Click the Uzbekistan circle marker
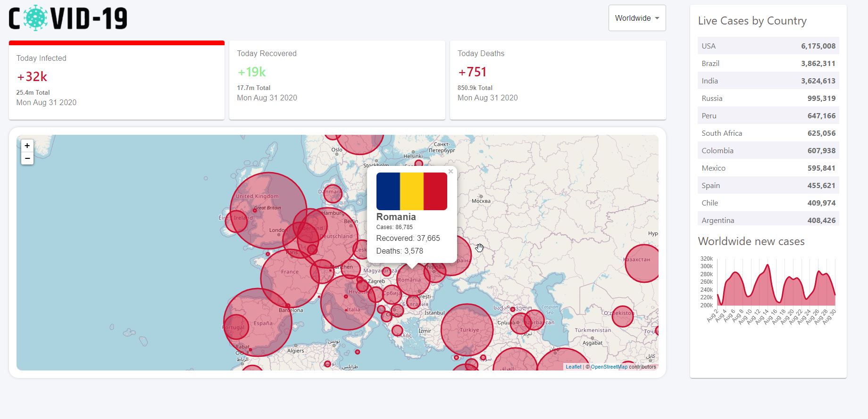 [x=622, y=316]
